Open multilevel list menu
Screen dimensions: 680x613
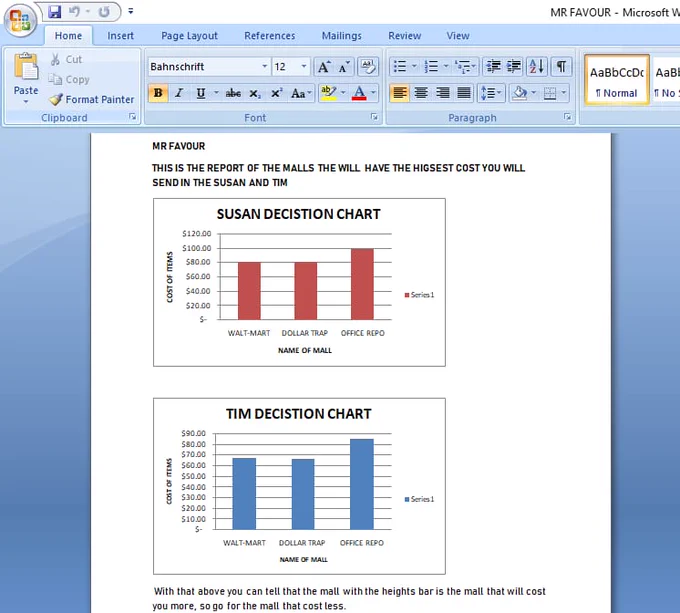465,67
